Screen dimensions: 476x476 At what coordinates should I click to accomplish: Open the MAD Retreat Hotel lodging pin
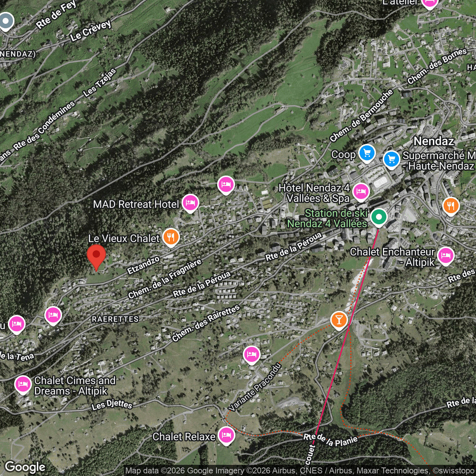click(190, 203)
